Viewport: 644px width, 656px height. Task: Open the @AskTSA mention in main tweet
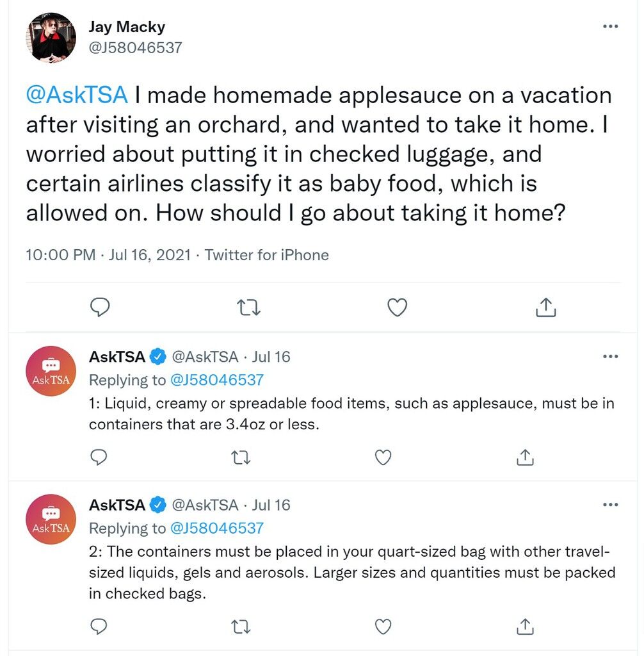(x=77, y=95)
